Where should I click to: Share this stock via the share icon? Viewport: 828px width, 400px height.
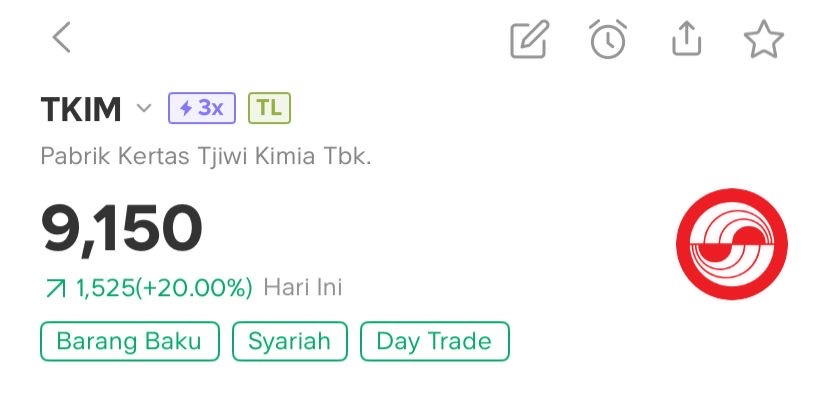click(686, 39)
